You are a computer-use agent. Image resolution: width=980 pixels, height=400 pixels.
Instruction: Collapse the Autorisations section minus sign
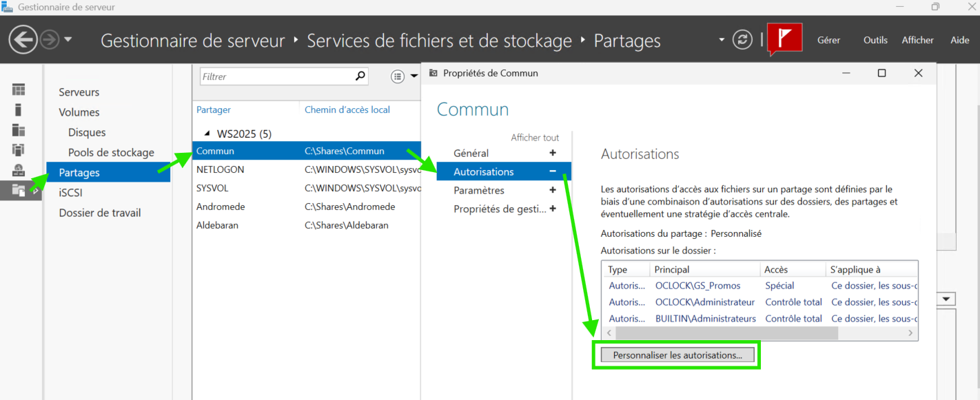click(x=552, y=171)
